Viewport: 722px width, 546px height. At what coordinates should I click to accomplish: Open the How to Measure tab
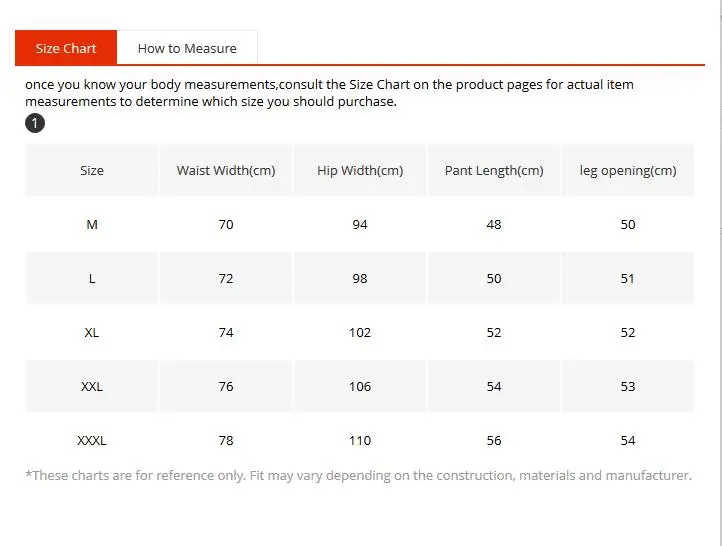tap(187, 48)
